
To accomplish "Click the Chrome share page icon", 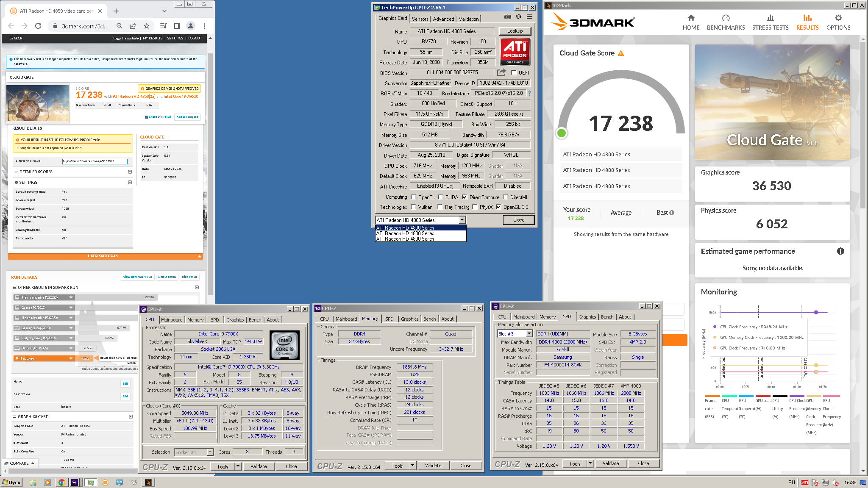I will [x=133, y=26].
